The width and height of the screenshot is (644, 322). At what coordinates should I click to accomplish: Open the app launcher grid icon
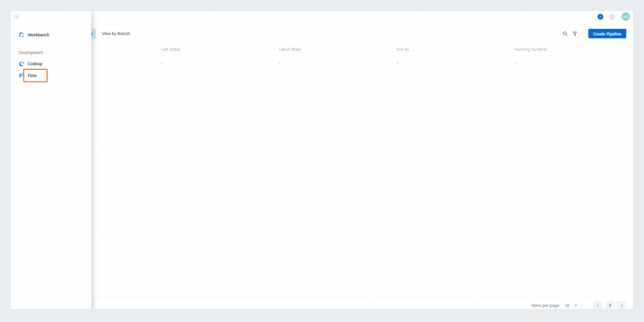pos(17,17)
